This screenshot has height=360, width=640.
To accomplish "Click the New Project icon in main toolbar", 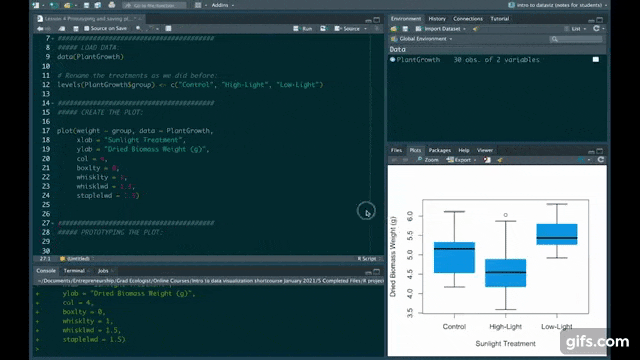I will (53, 5).
